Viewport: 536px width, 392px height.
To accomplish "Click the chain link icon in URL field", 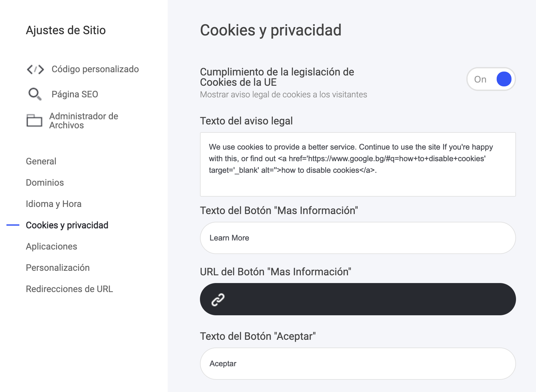I will (x=218, y=299).
